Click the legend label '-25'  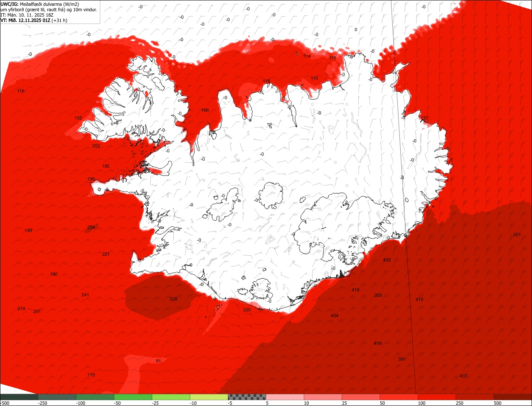click(x=155, y=403)
